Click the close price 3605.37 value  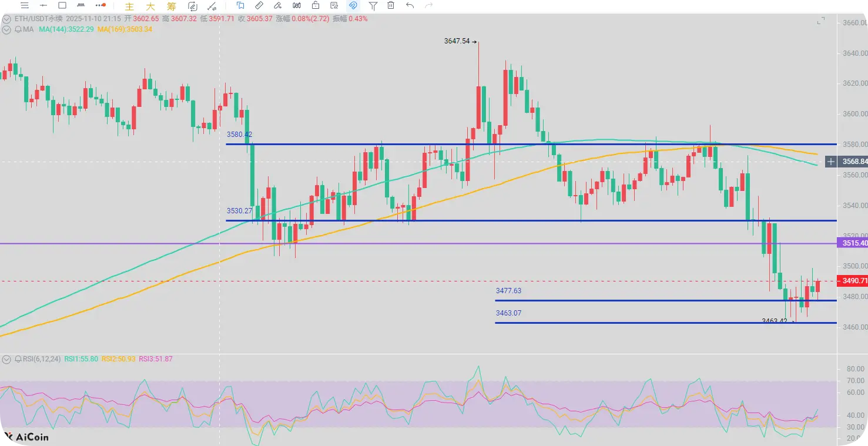tap(260, 19)
